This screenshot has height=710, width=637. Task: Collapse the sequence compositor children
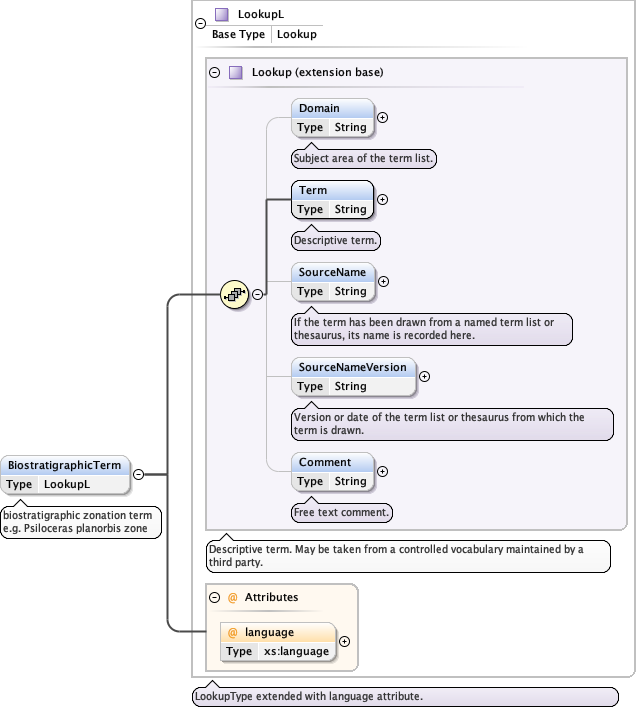click(x=257, y=294)
